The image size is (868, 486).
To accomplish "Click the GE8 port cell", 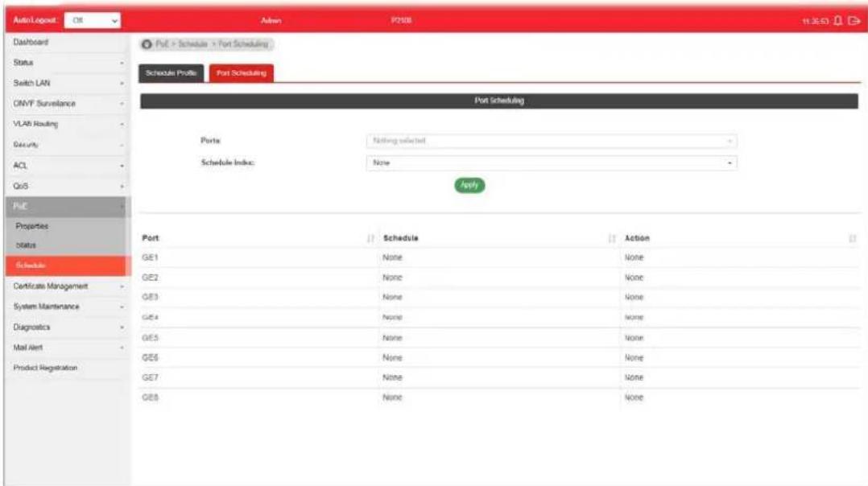I will tap(150, 397).
